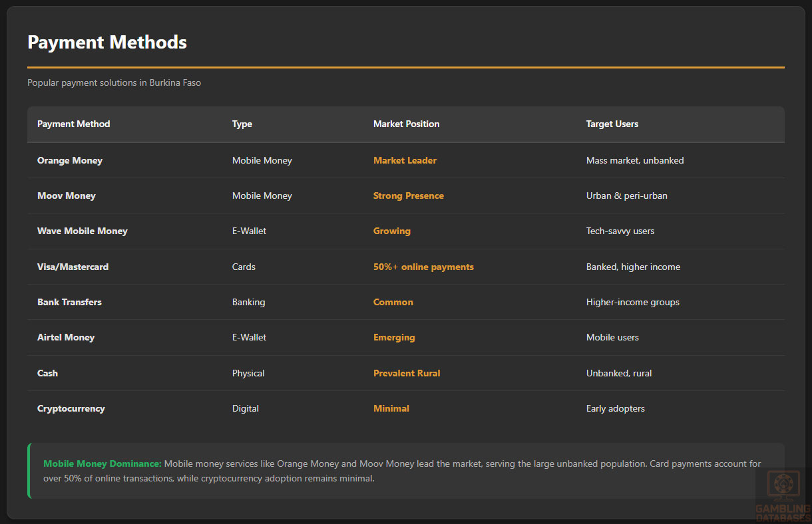Select the Orange Money row name
The width and height of the screenshot is (812, 524).
(x=70, y=160)
